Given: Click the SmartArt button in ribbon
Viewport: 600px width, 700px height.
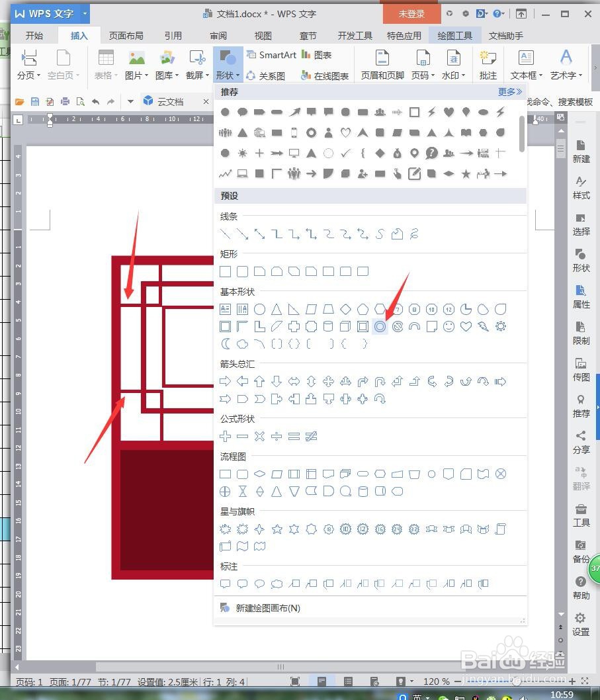Looking at the screenshot, I should pos(271,55).
